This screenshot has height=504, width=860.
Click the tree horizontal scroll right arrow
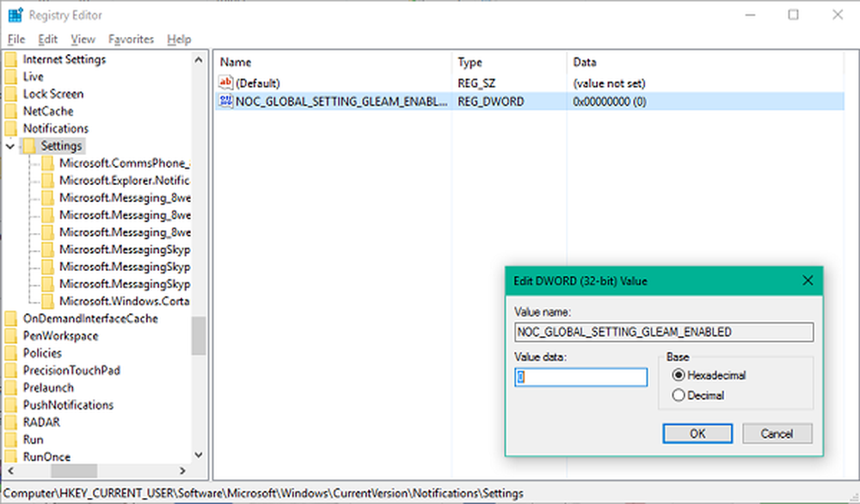182,470
